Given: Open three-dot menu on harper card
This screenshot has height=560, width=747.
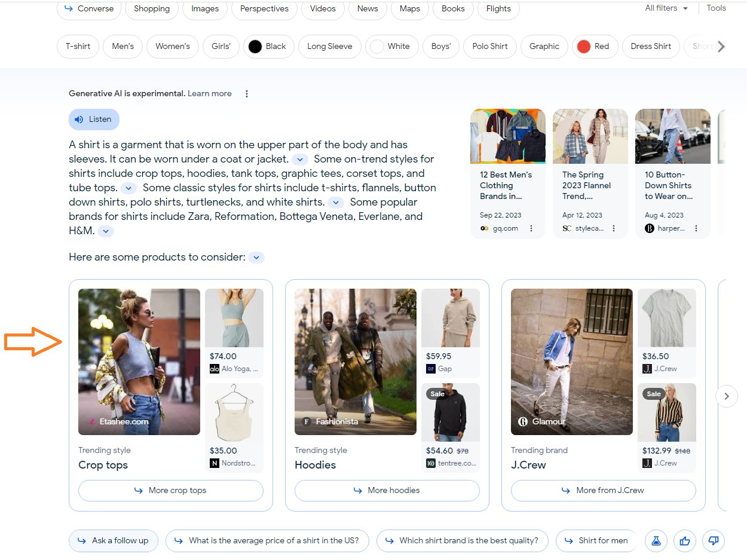Looking at the screenshot, I should [x=696, y=228].
